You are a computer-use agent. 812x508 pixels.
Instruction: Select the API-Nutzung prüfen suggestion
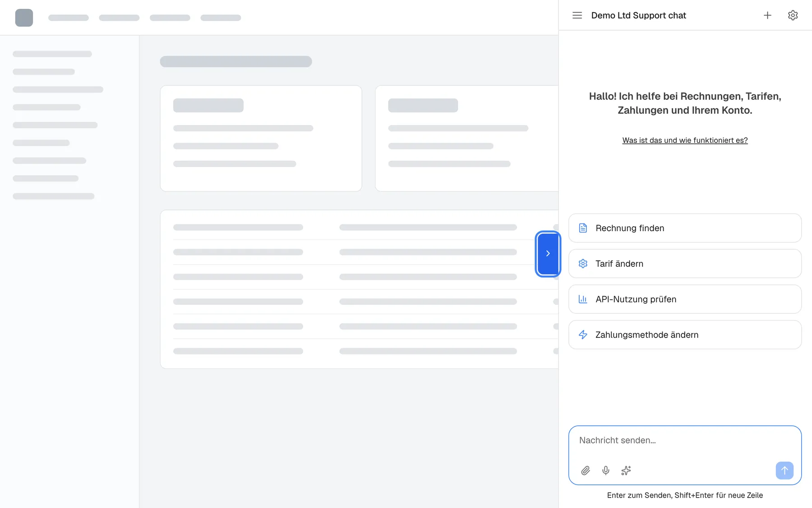point(685,299)
